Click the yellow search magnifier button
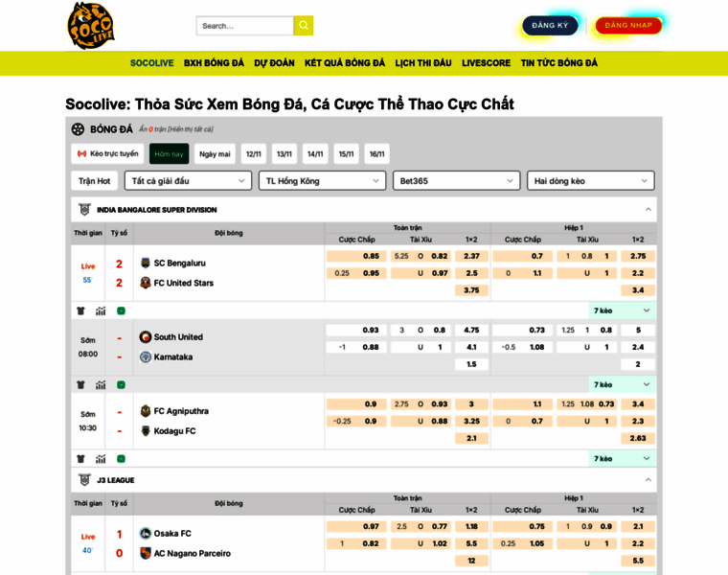 click(304, 26)
